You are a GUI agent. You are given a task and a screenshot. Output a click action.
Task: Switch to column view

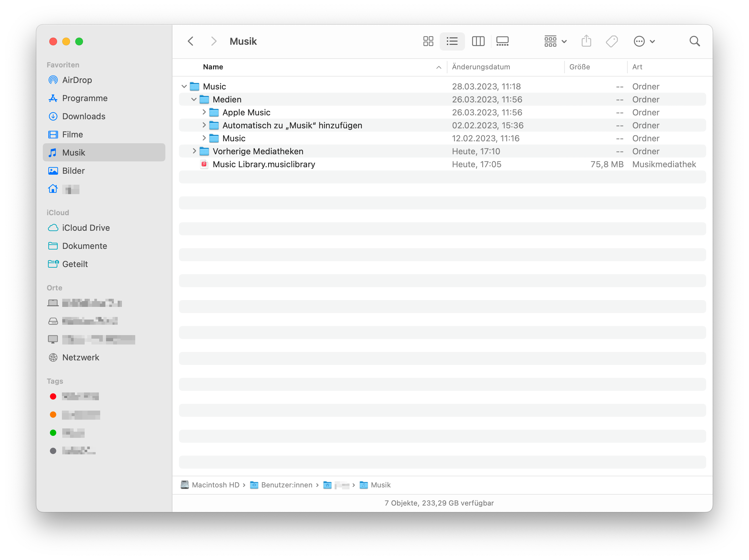[478, 41]
